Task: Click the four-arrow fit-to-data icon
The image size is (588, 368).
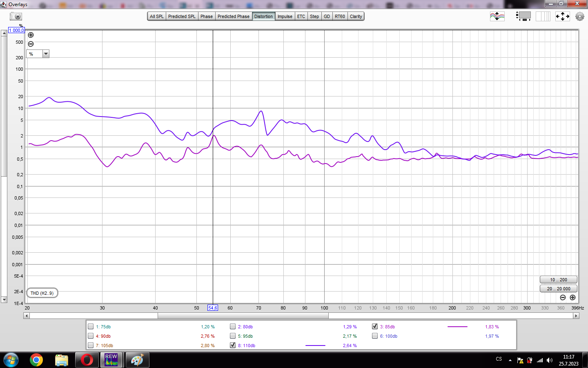Action: [x=562, y=16]
